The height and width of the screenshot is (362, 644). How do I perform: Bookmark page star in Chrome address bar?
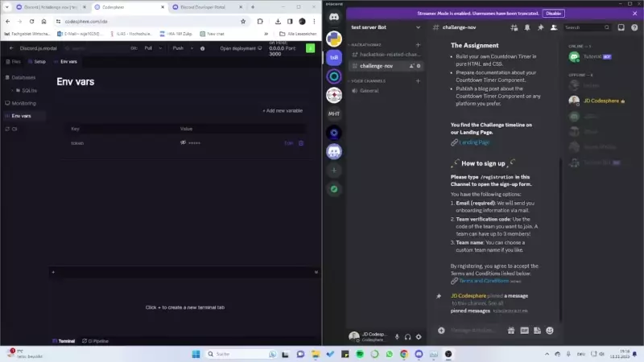pos(243,22)
